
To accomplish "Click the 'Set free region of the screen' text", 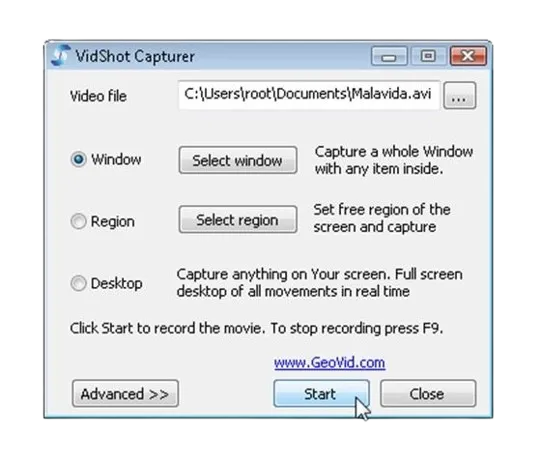I will click(382, 218).
